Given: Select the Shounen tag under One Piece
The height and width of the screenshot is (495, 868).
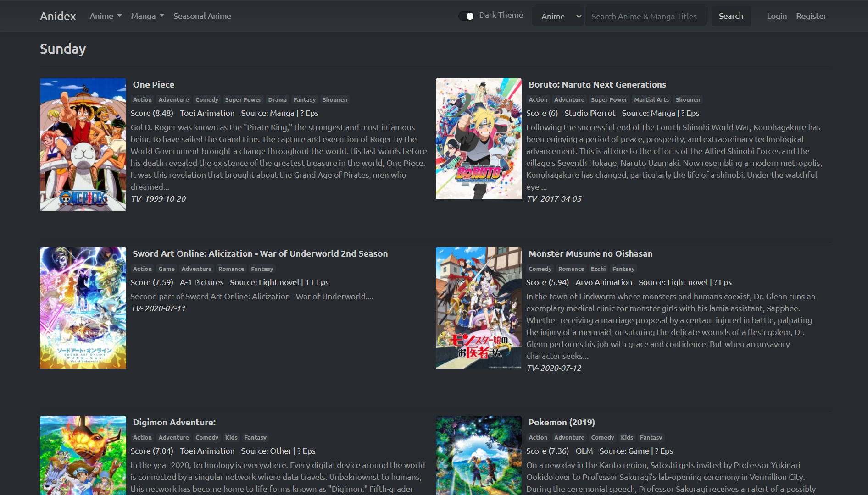Looking at the screenshot, I should (334, 99).
